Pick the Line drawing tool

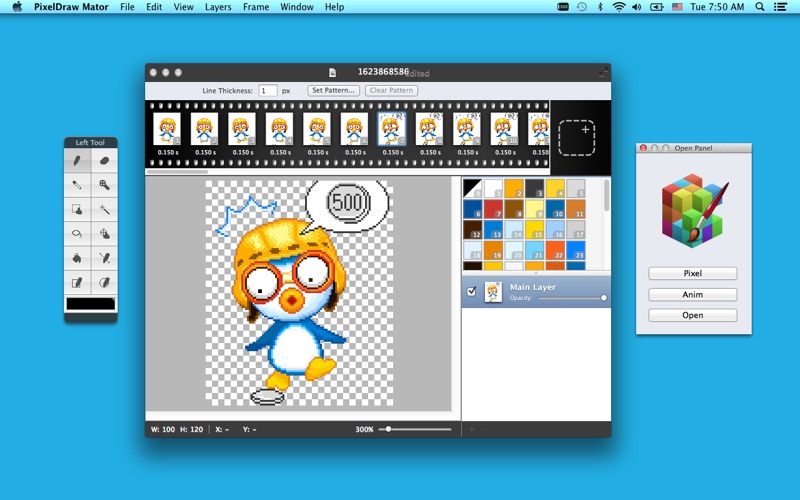104,258
